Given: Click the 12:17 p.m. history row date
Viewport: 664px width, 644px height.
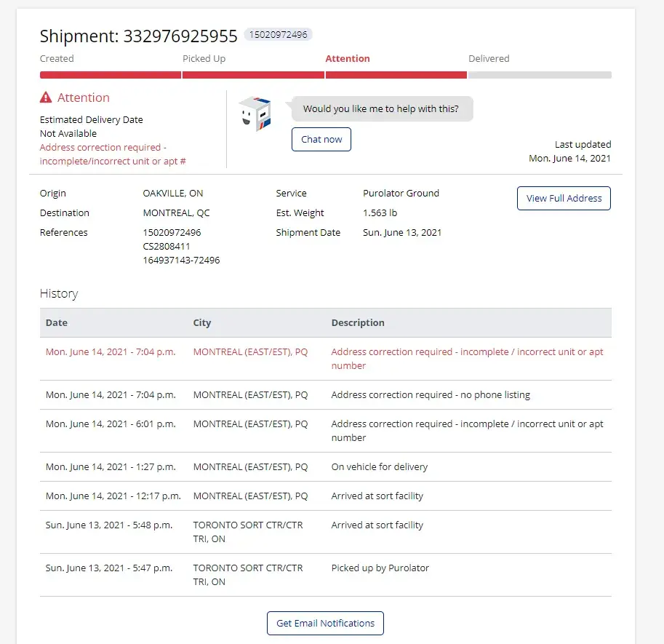Looking at the screenshot, I should coord(113,496).
